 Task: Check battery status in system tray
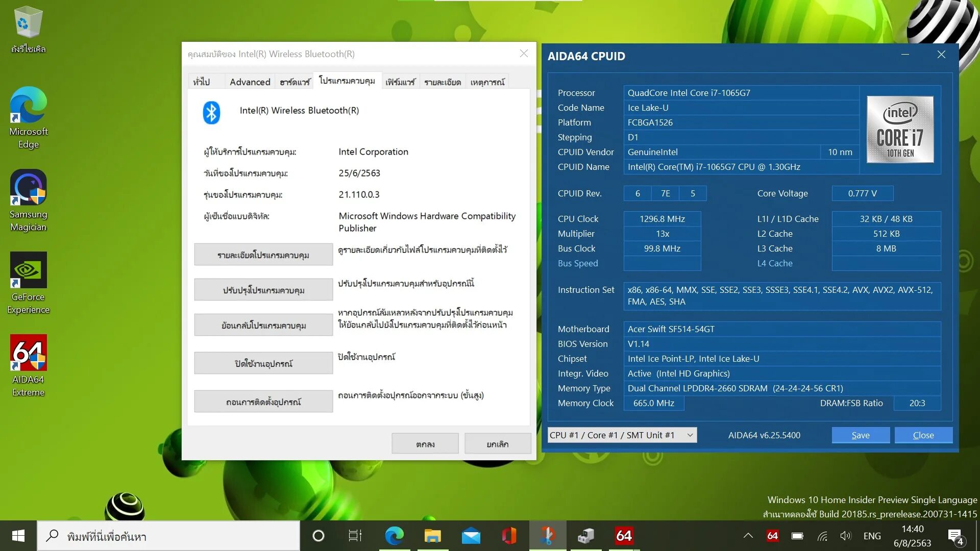point(797,536)
